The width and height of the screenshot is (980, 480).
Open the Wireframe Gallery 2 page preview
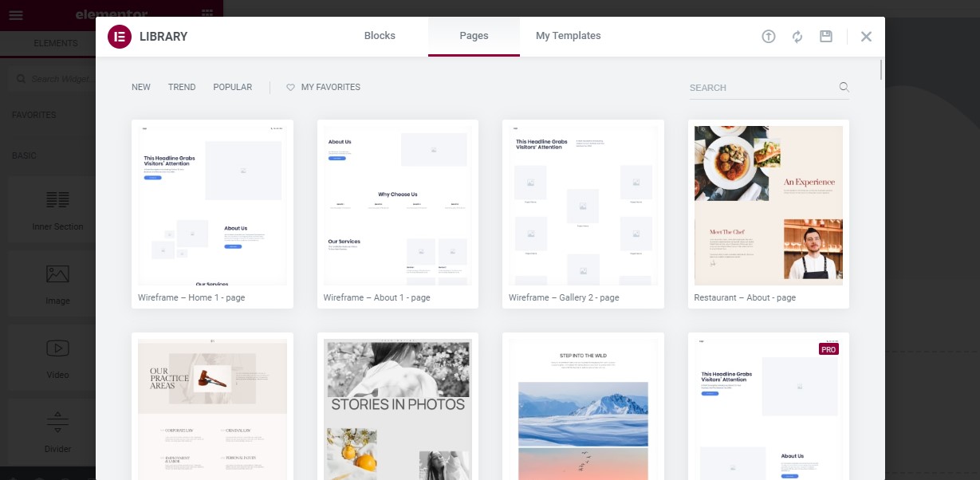(583, 206)
